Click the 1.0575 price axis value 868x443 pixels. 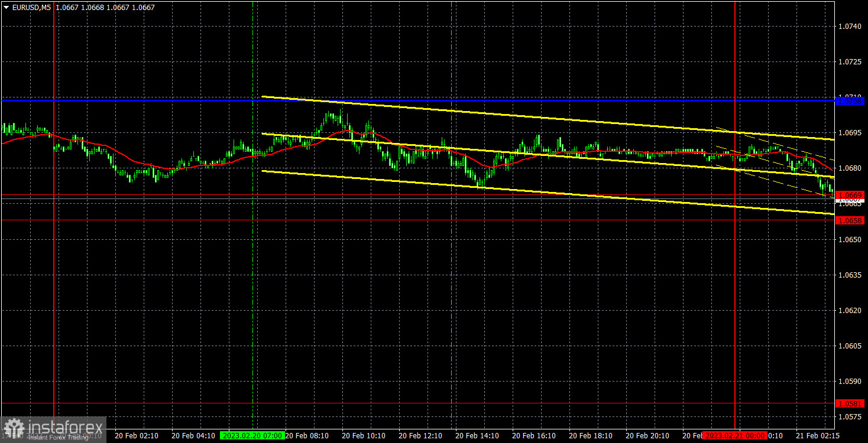click(x=851, y=416)
